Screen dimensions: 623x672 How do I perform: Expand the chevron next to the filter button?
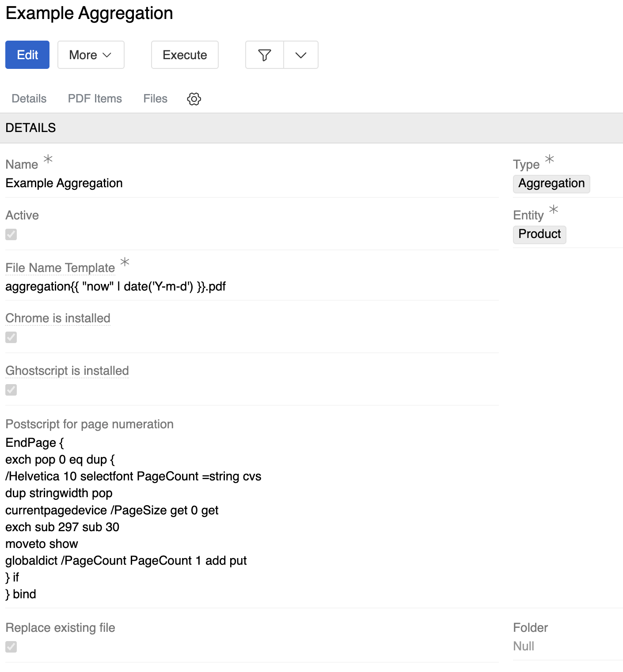[300, 55]
